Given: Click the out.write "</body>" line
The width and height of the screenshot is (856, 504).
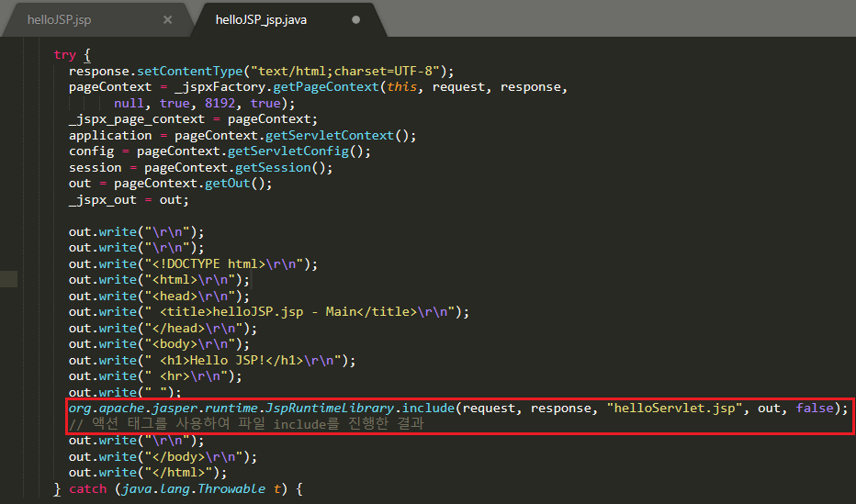Looking at the screenshot, I should tap(163, 456).
